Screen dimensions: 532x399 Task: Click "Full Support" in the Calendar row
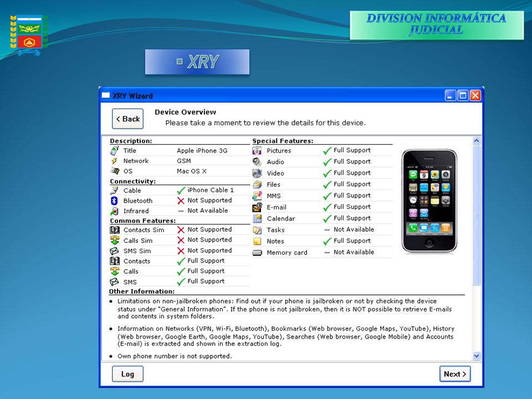pyautogui.click(x=352, y=218)
